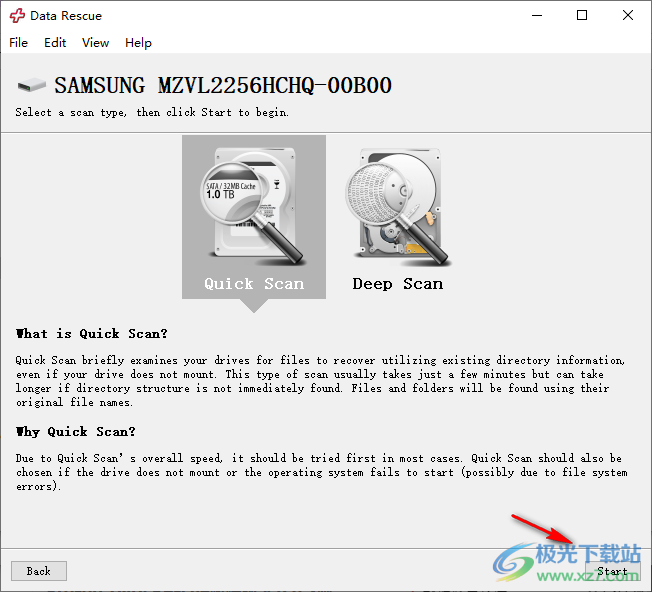Viewport: 652px width, 592px height.
Task: Click the SAMSUNG MZVL2256HCHQ-00B00 drive name
Action: point(222,86)
